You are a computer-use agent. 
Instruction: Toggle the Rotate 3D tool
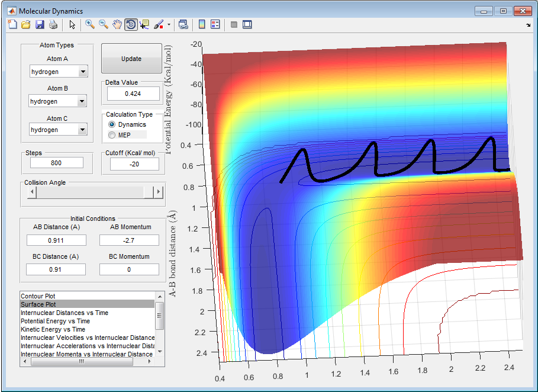131,24
